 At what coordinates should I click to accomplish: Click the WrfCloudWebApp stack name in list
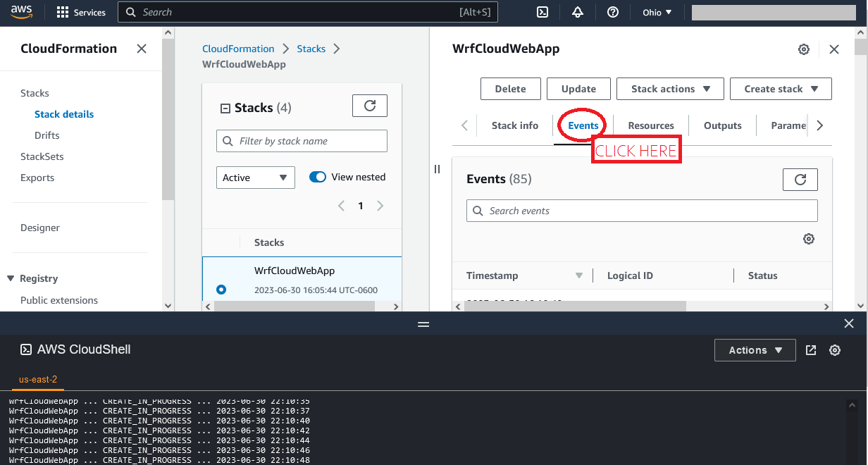(294, 271)
